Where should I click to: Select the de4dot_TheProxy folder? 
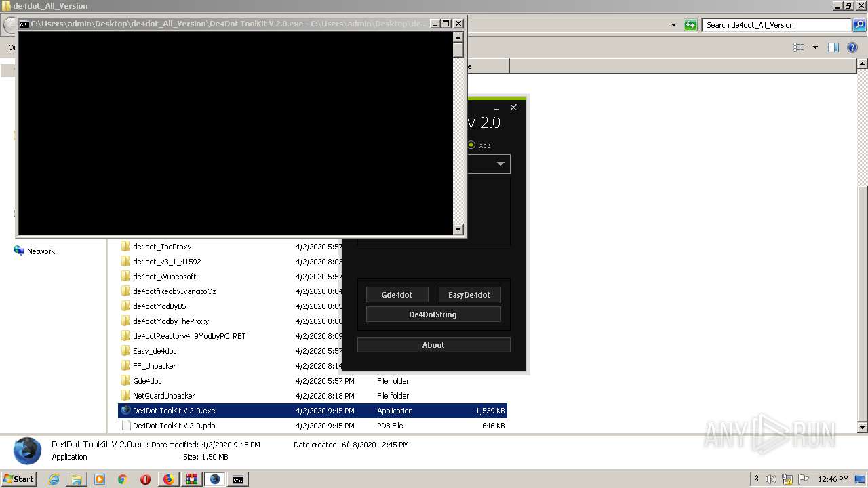click(162, 247)
